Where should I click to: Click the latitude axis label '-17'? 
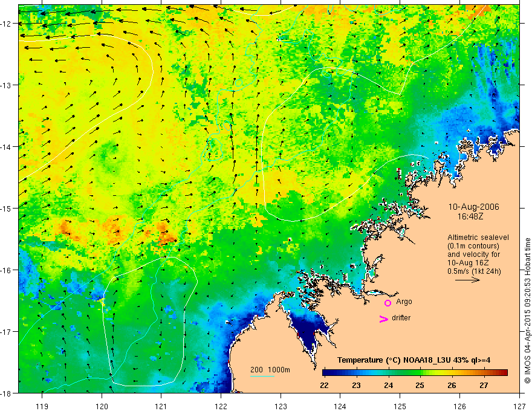click(x=7, y=331)
